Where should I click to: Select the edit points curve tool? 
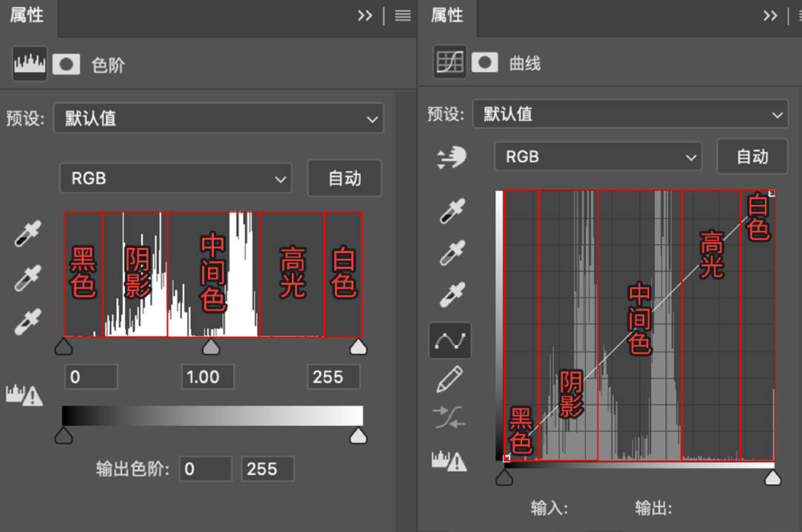[450, 341]
